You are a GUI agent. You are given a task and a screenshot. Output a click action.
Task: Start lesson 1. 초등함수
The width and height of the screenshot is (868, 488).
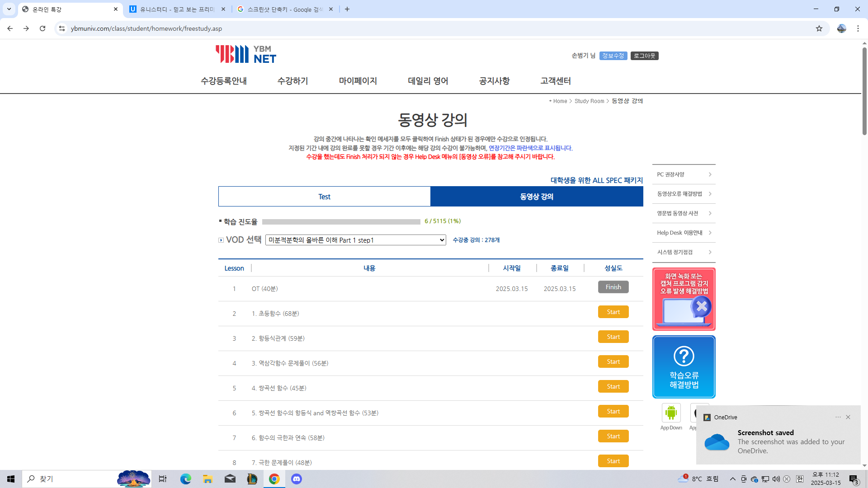(613, 312)
